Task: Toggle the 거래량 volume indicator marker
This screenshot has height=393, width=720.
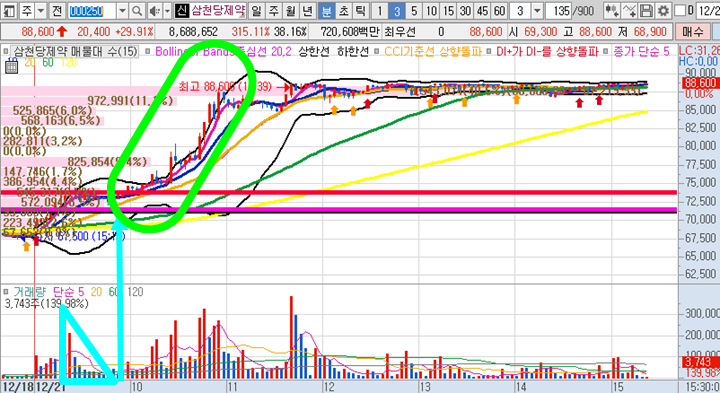Action: (6, 292)
